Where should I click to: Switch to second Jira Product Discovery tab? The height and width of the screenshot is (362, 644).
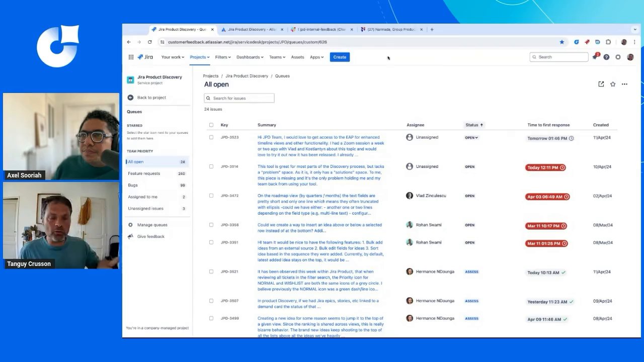[x=253, y=29]
